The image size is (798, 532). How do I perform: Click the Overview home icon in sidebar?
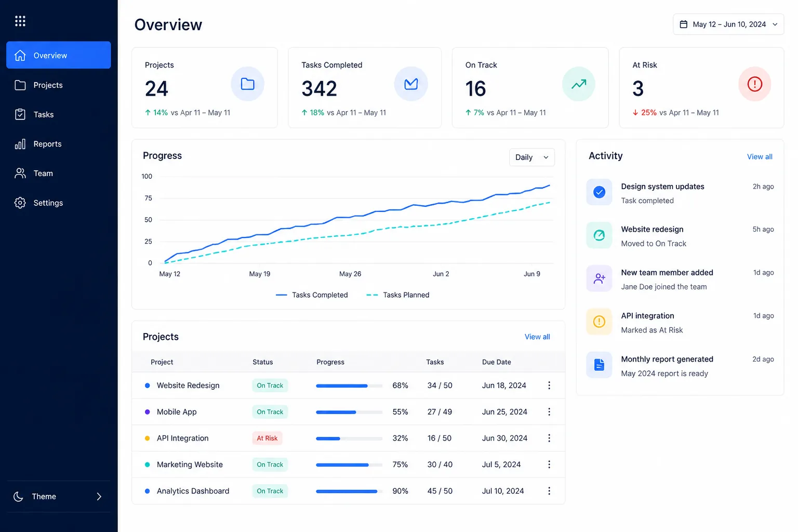tap(20, 55)
